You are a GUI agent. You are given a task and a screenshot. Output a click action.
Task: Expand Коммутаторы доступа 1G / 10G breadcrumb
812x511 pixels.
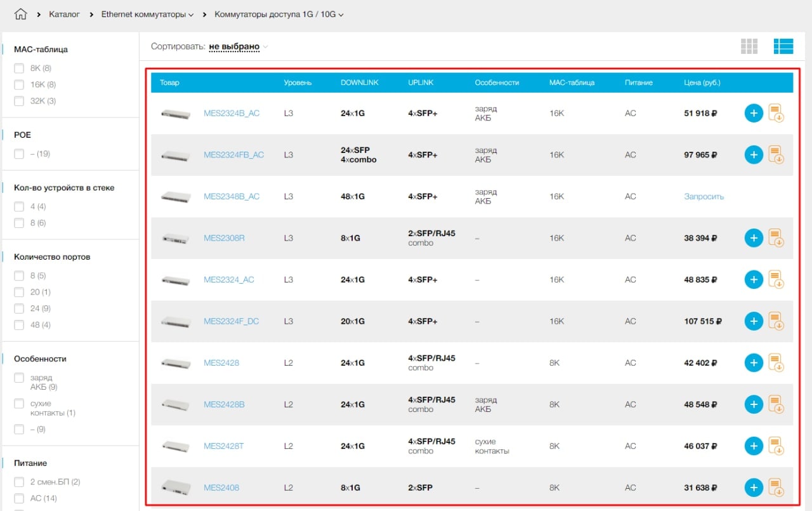(279, 14)
